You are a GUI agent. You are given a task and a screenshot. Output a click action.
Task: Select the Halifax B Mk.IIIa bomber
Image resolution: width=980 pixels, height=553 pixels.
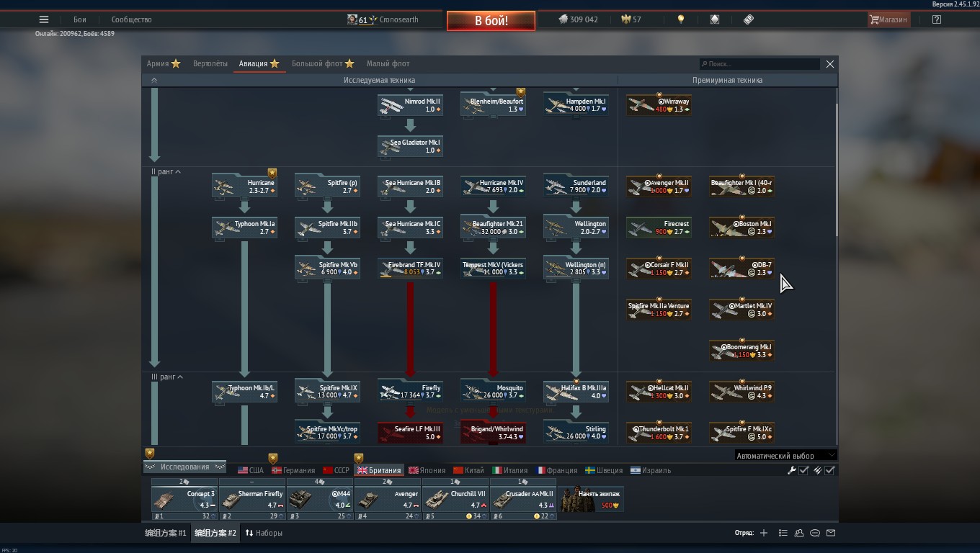click(576, 392)
